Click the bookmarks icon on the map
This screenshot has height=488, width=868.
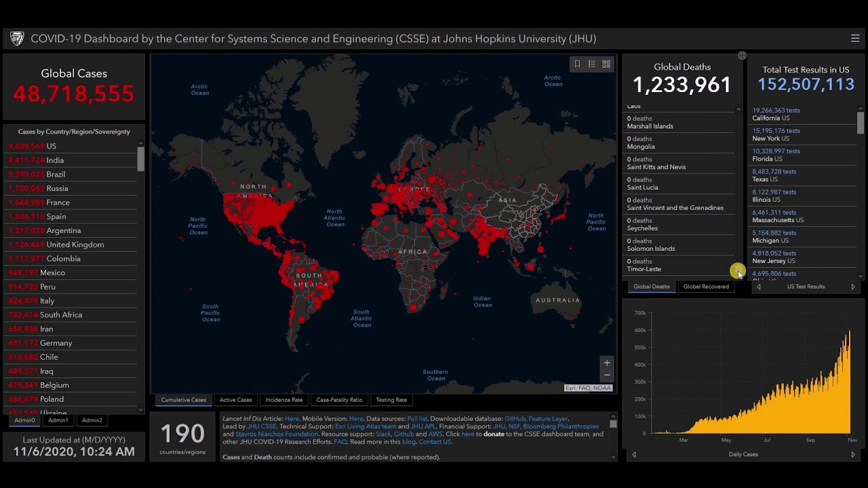click(577, 64)
